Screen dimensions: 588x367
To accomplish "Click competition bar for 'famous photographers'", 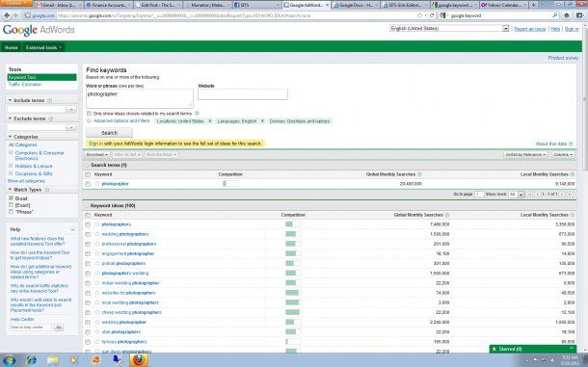I will pos(293,342).
